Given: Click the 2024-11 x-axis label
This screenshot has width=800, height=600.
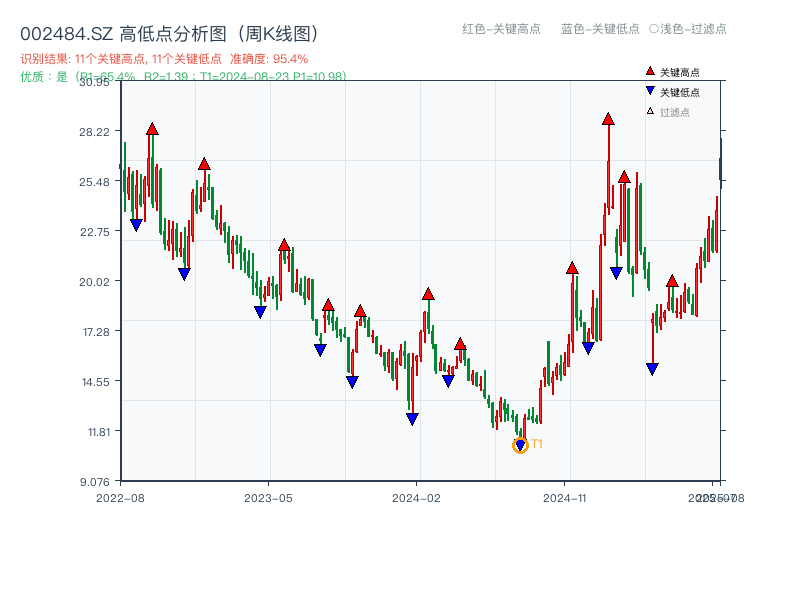Looking at the screenshot, I should (x=566, y=496).
